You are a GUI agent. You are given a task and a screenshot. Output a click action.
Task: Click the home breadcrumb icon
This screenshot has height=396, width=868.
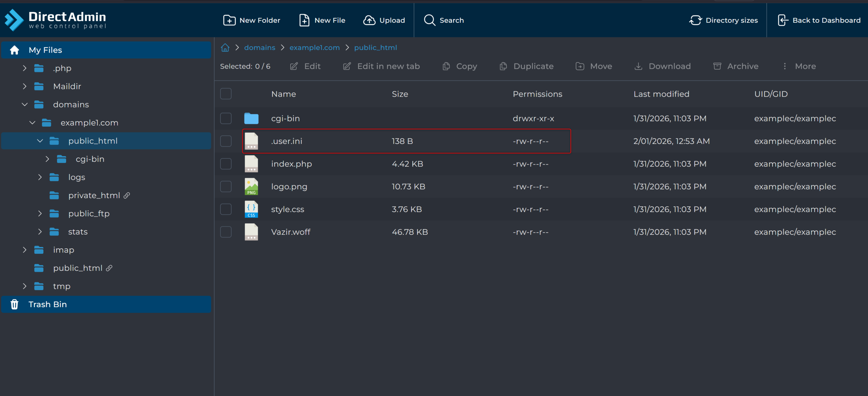(225, 48)
